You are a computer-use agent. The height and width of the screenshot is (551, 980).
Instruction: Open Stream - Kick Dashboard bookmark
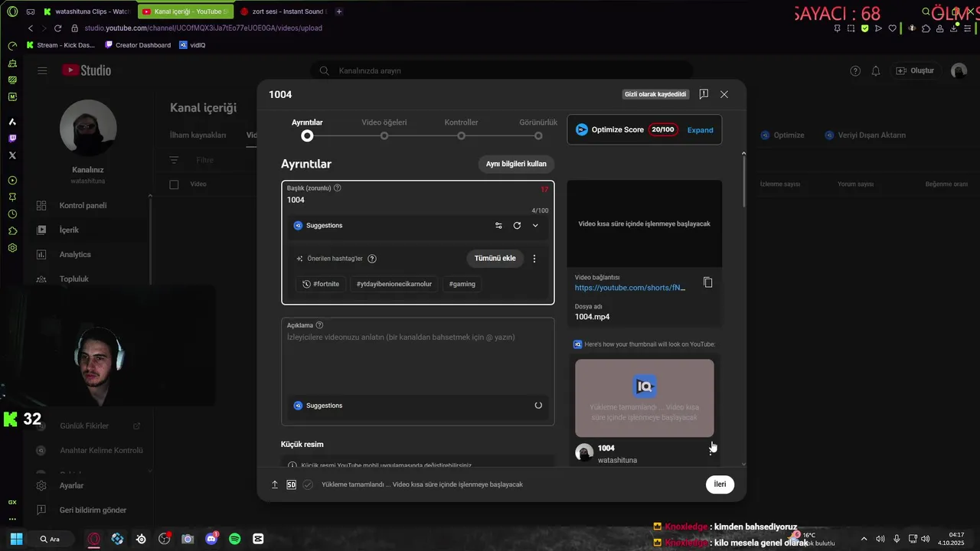[60, 45]
